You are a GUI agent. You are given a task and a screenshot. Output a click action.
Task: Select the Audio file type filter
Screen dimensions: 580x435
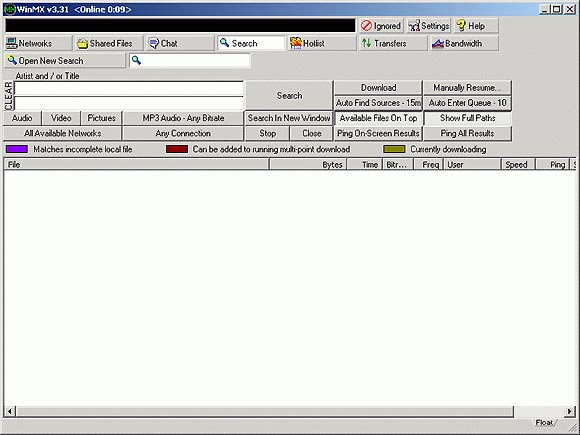pyautogui.click(x=22, y=118)
